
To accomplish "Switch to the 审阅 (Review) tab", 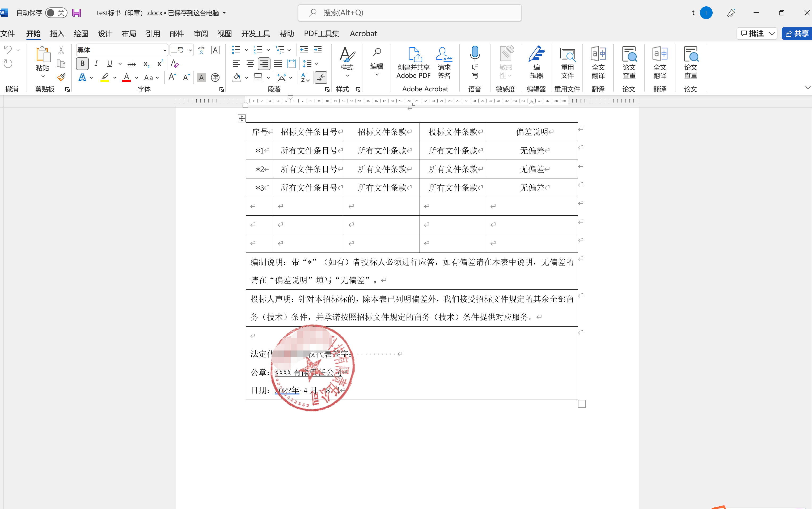I will point(201,34).
